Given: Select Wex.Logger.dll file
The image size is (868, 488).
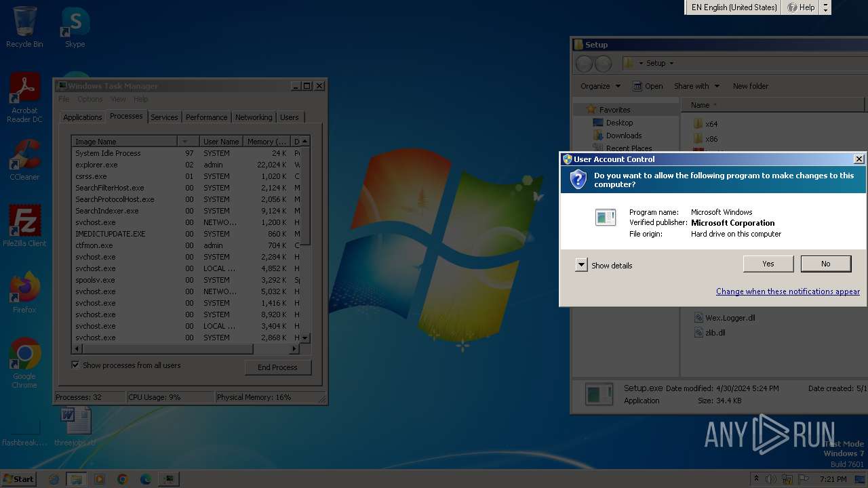Looking at the screenshot, I should click(725, 318).
